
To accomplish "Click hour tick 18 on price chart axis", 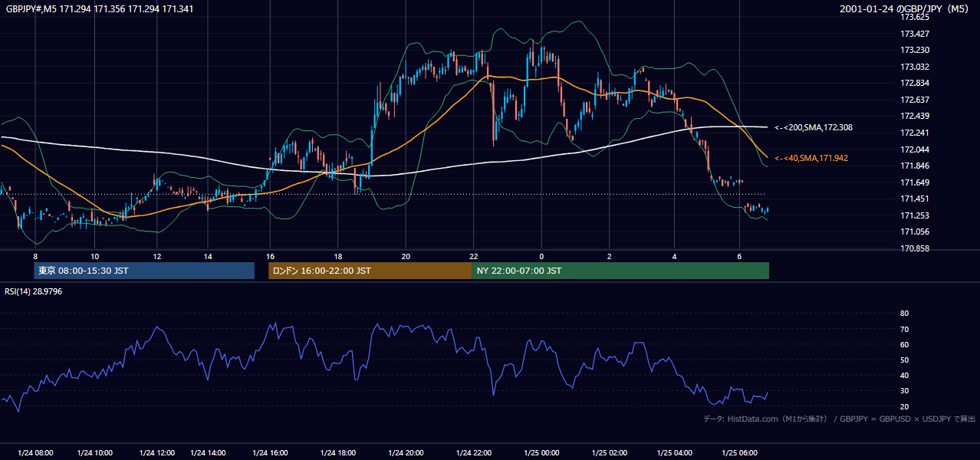I will [338, 256].
